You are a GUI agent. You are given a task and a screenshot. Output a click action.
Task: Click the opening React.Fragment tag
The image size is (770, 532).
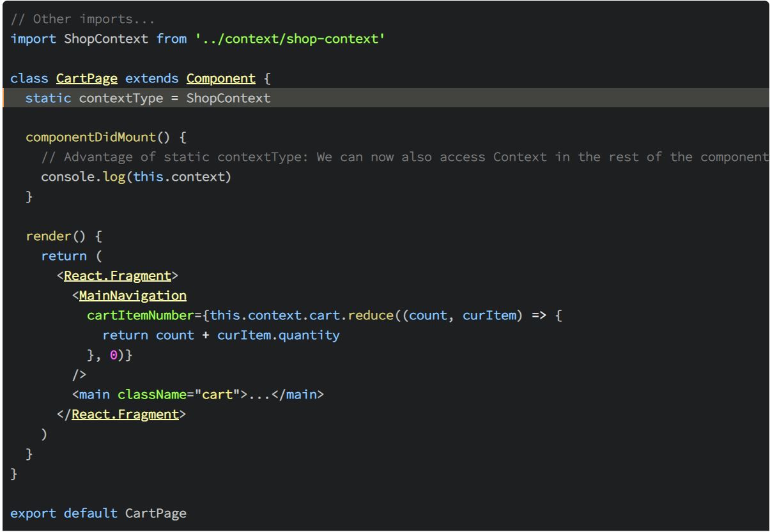118,275
